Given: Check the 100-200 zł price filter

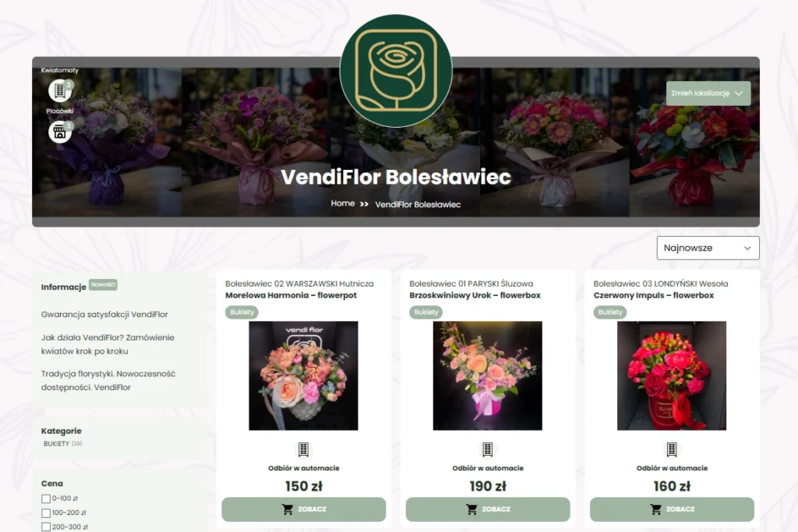Looking at the screenshot, I should tap(46, 513).
